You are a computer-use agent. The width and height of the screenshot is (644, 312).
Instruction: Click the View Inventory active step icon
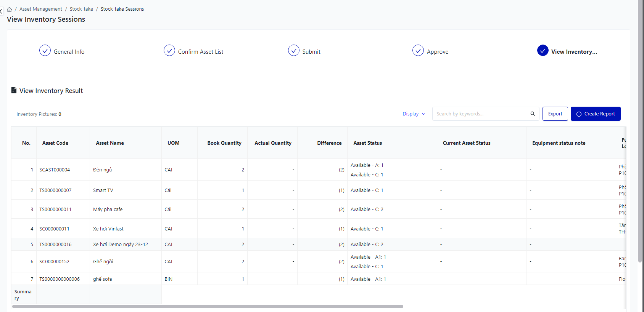[543, 51]
